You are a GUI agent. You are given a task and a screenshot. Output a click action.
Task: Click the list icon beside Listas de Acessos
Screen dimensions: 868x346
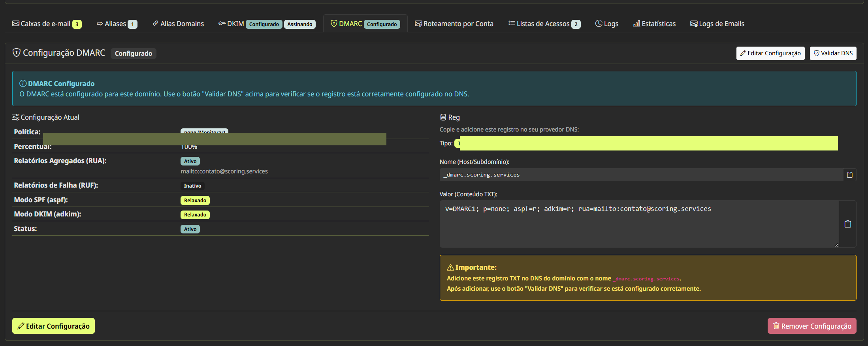(x=512, y=23)
